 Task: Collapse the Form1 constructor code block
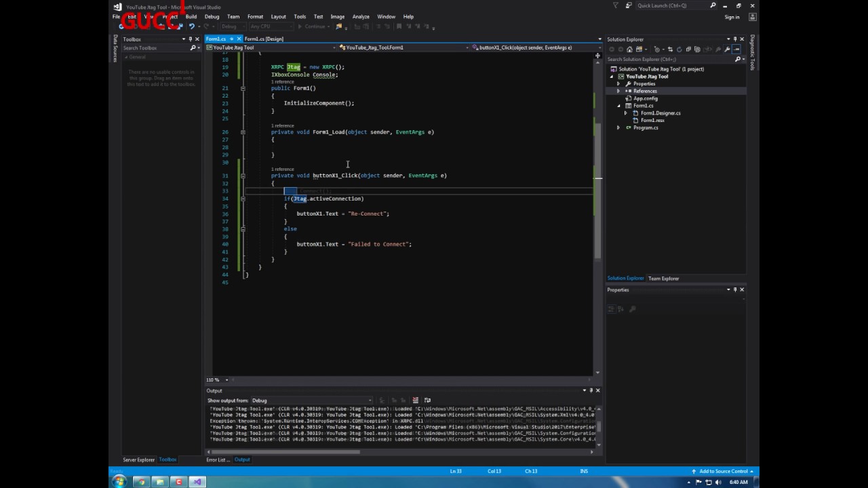[x=243, y=88]
